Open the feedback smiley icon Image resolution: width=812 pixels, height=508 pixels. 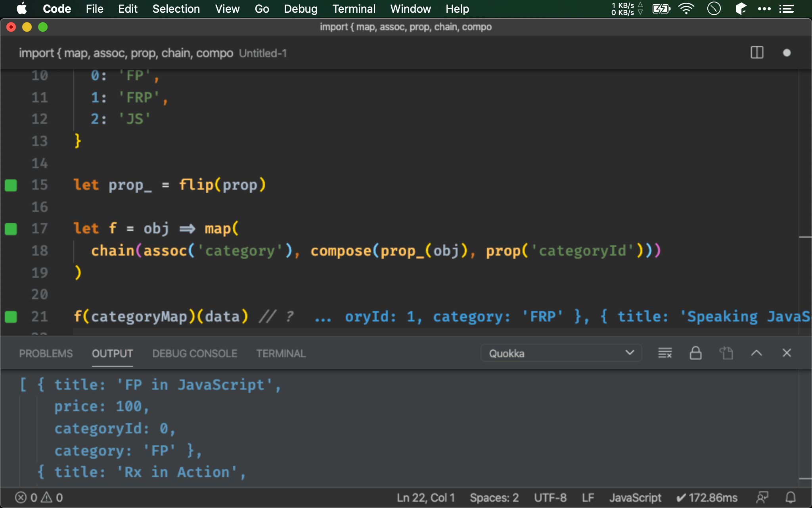click(762, 498)
